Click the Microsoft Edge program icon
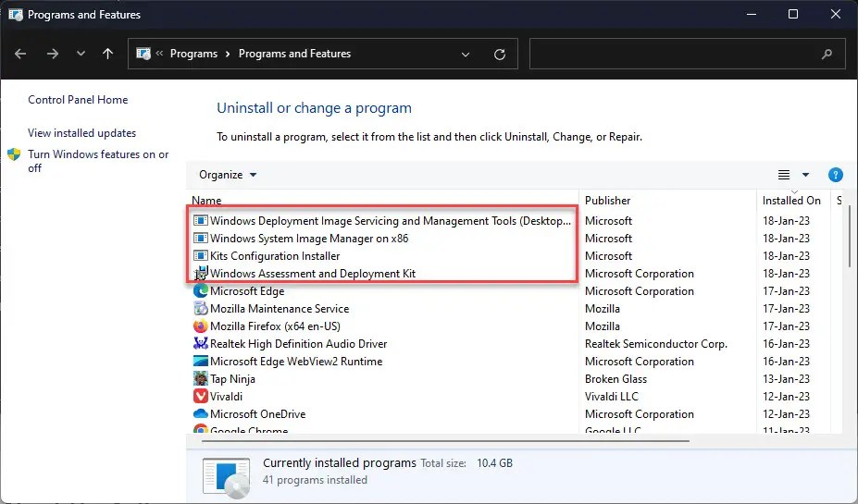Screen dimensions: 858x504 pyautogui.click(x=201, y=291)
